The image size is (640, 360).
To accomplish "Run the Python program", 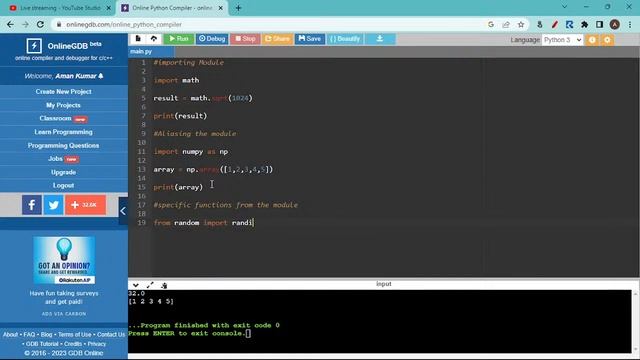I will [179, 39].
